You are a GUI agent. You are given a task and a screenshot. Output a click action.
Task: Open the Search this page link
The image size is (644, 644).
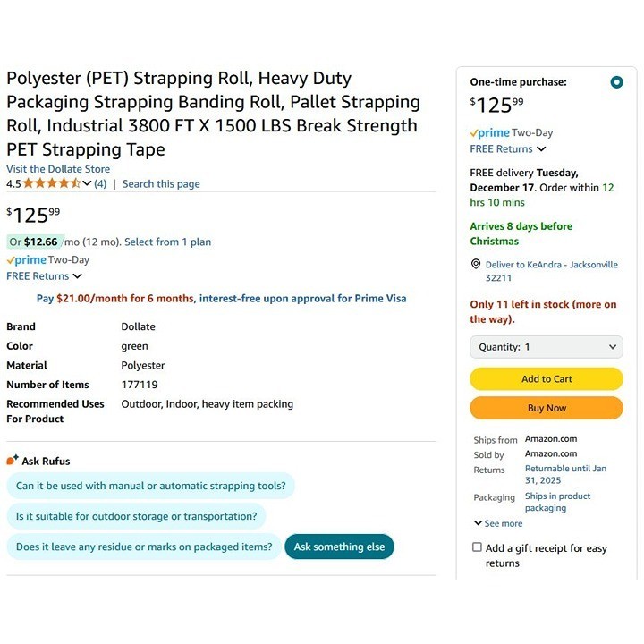tap(161, 184)
